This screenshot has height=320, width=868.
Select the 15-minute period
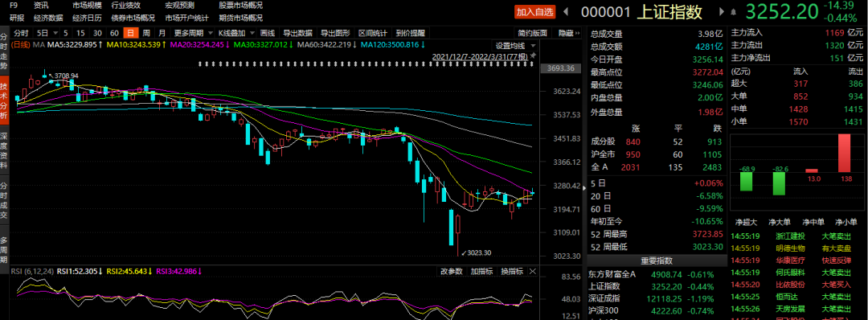click(x=81, y=33)
